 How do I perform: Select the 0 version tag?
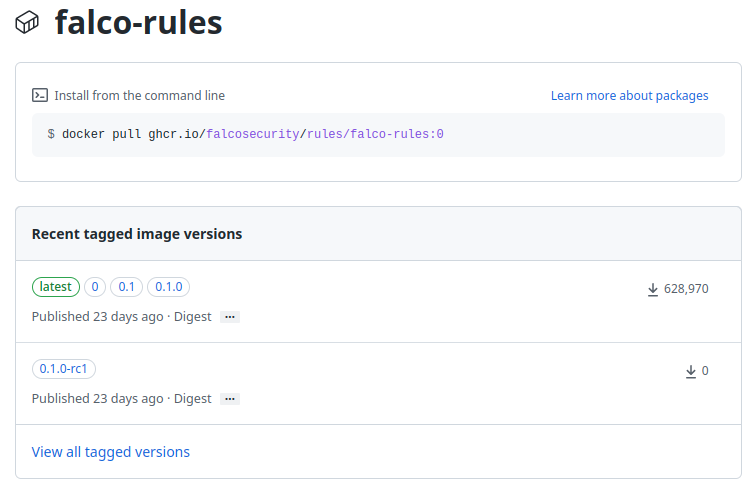(95, 287)
